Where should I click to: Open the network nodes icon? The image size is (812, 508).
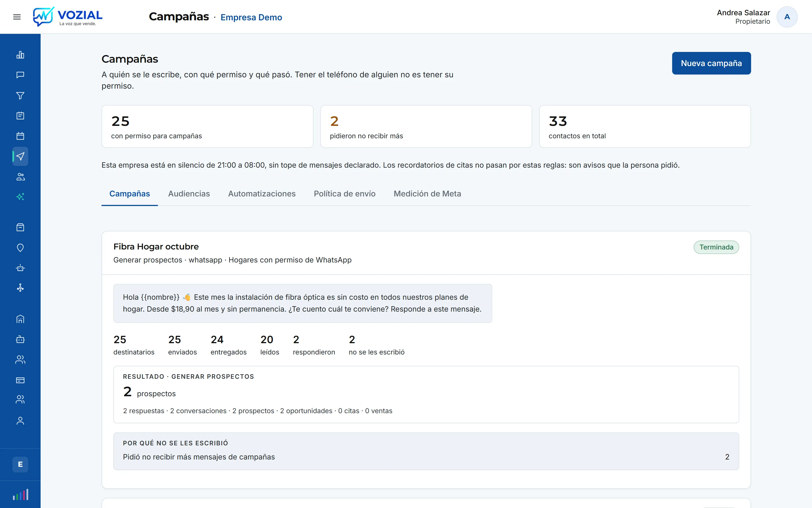click(x=20, y=288)
